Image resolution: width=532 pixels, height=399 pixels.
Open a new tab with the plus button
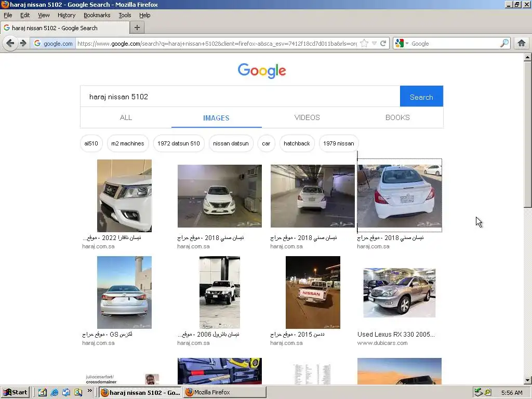point(137,28)
